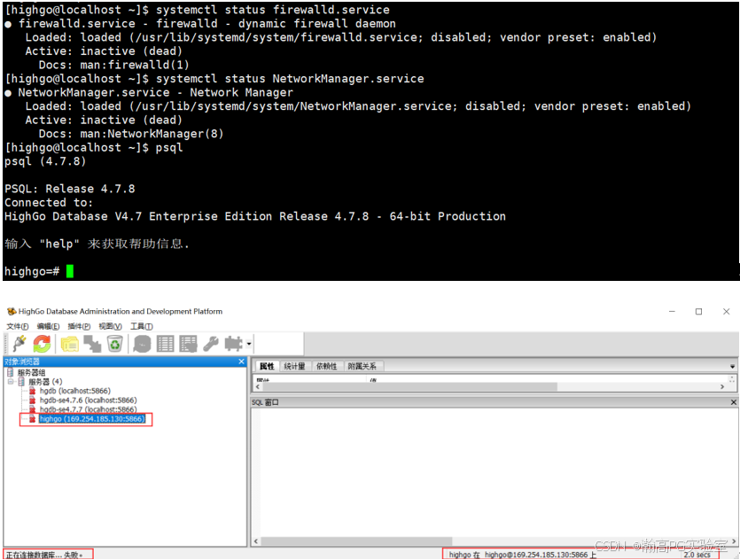Click terminal text 'Docs: man:firewalld(1)'
Image resolution: width=740 pixels, height=560 pixels.
click(113, 65)
